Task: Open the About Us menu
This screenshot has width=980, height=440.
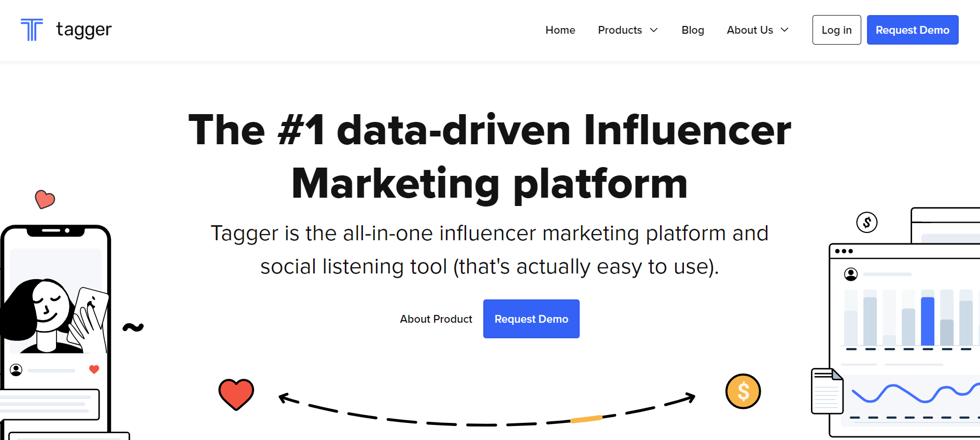Action: 758,30
